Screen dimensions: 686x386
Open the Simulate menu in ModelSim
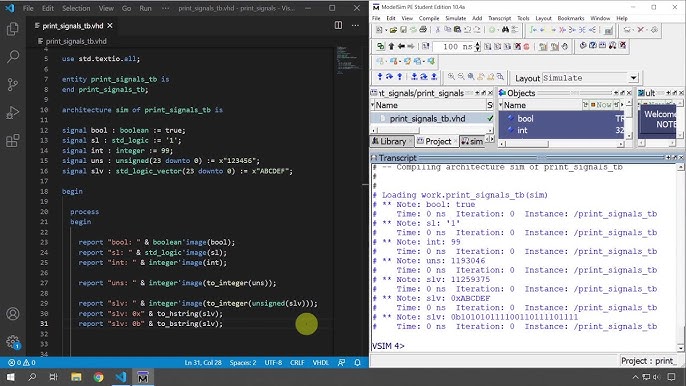click(x=455, y=18)
